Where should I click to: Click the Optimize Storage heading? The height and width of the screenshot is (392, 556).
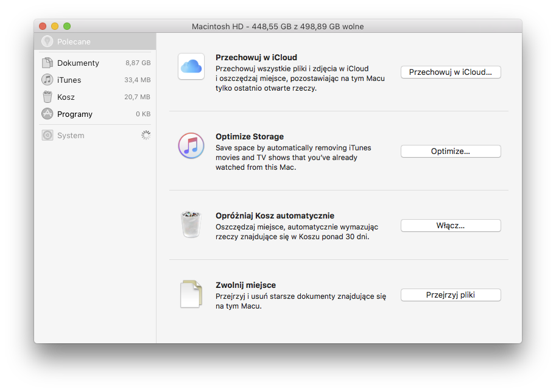pos(250,136)
